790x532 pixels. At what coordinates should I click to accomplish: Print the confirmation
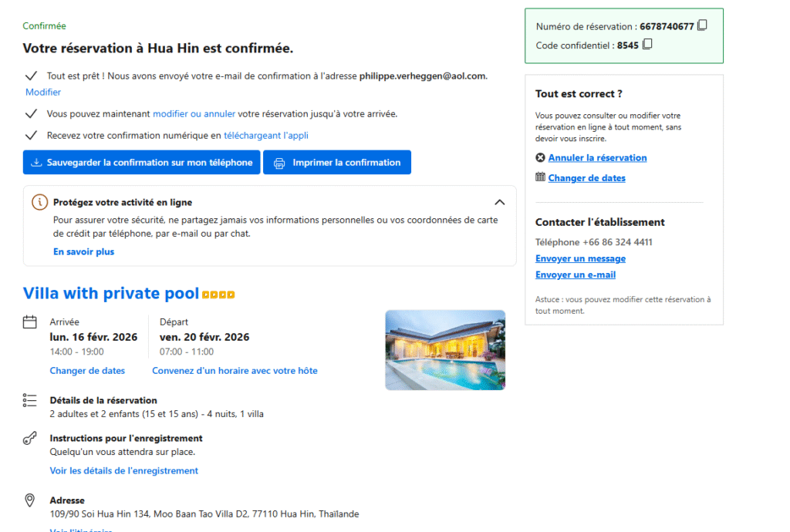[x=337, y=163]
